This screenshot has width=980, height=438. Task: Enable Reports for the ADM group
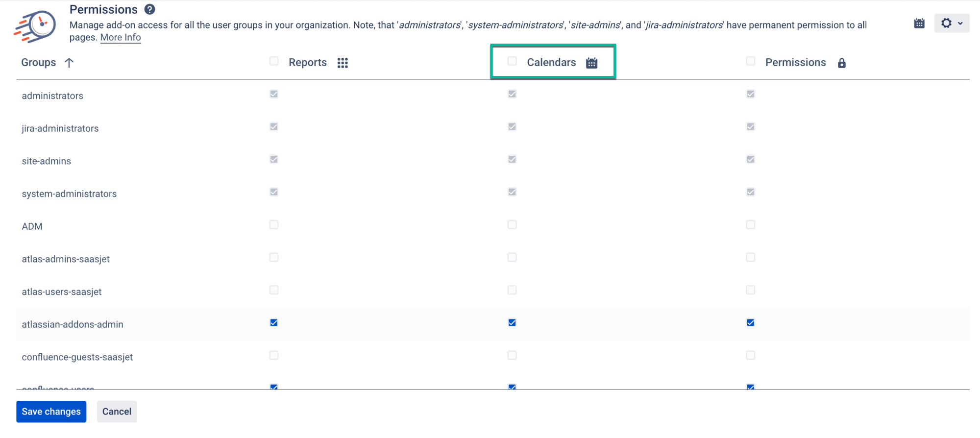coord(274,224)
